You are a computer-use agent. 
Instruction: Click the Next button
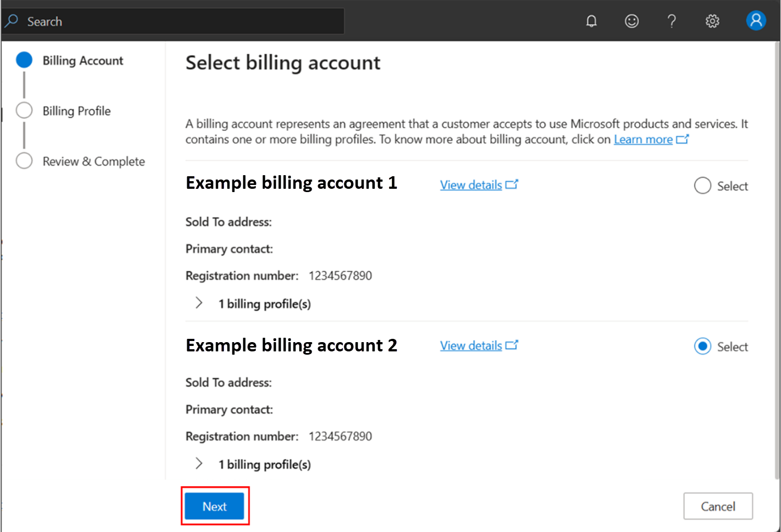click(x=214, y=506)
